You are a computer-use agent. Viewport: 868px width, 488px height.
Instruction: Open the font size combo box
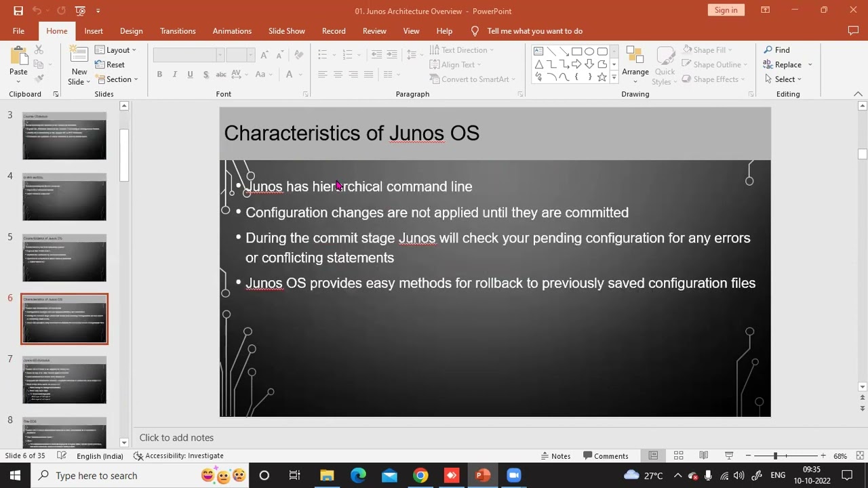pyautogui.click(x=240, y=55)
